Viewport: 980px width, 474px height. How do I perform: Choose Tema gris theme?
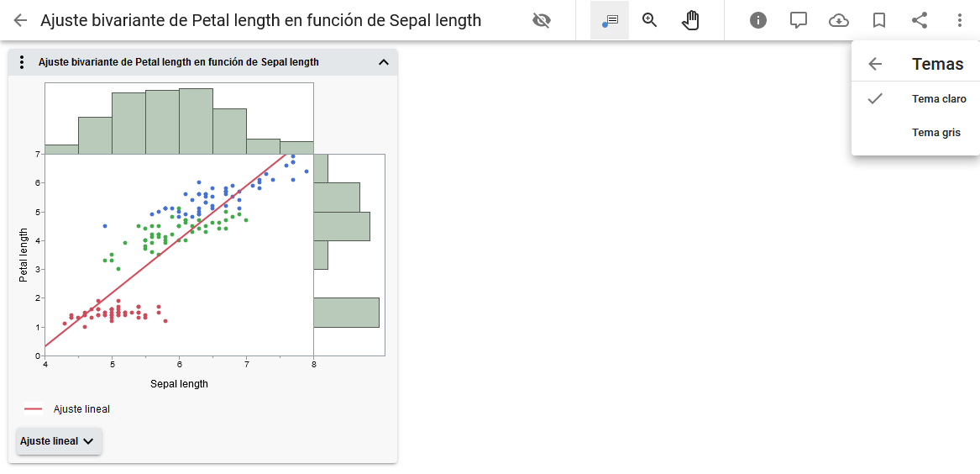coord(935,133)
